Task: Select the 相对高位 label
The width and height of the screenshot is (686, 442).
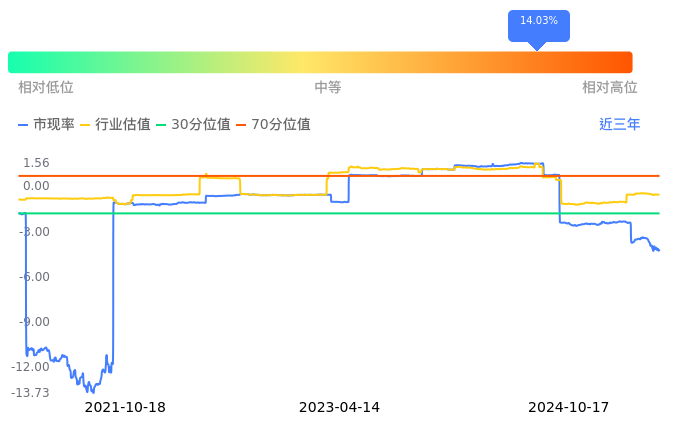Action: point(609,88)
